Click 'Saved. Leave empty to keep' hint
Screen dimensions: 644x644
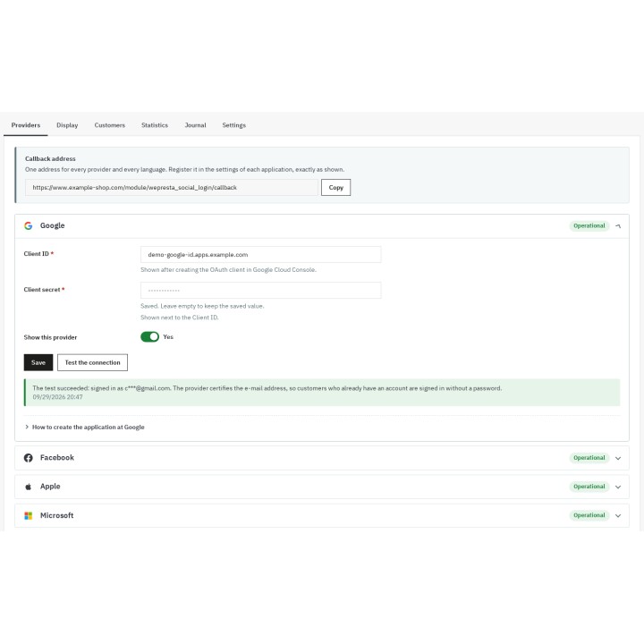(x=202, y=306)
